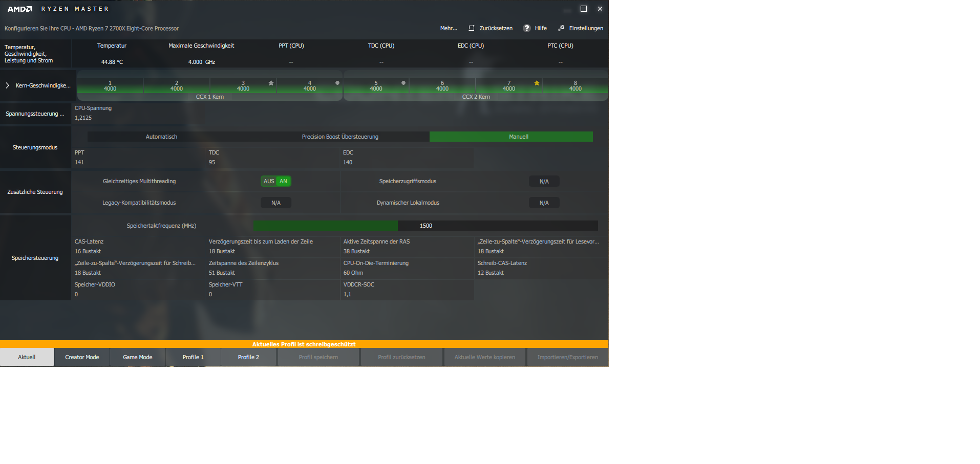Viewport: 980px width, 464px height.
Task: Select core 8 speed bar
Action: point(576,86)
